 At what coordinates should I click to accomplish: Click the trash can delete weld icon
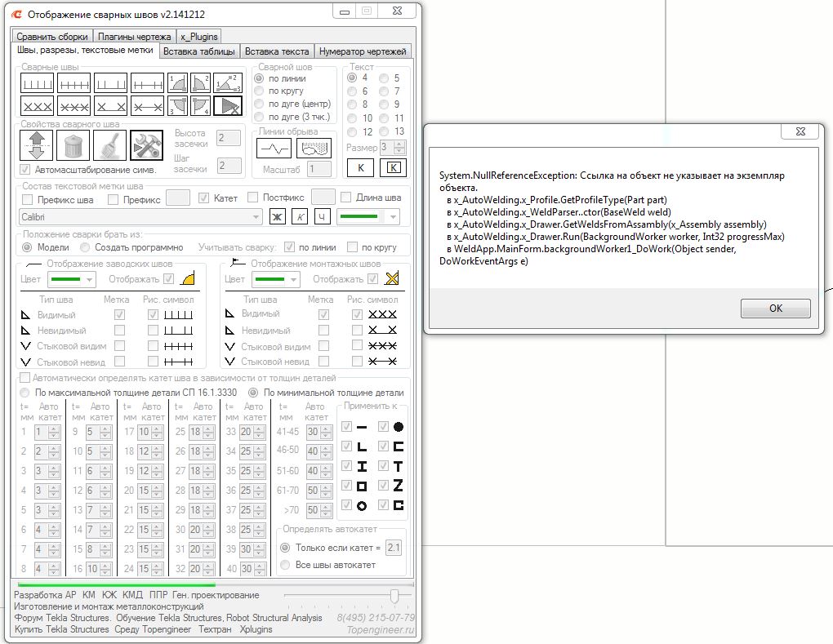click(x=74, y=146)
